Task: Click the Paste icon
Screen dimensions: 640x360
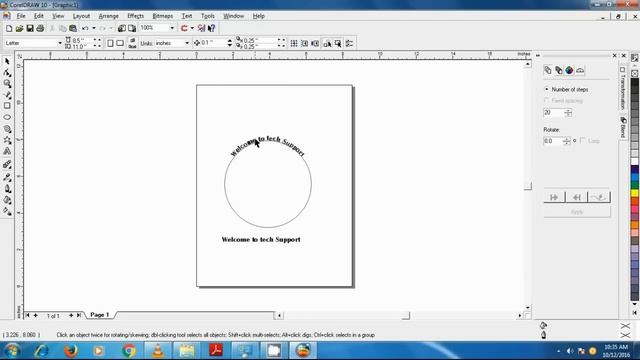Action: click(x=73, y=28)
